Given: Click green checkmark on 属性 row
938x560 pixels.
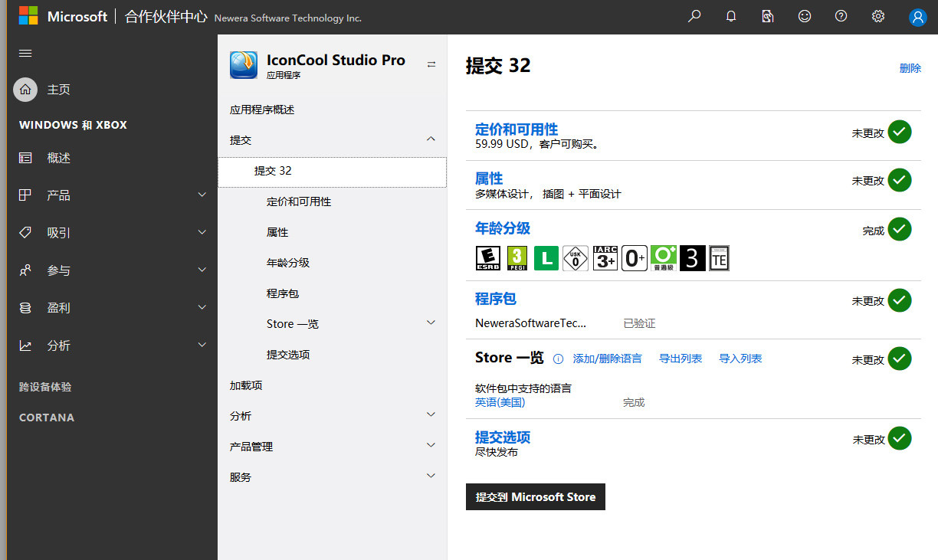Looking at the screenshot, I should (900, 180).
